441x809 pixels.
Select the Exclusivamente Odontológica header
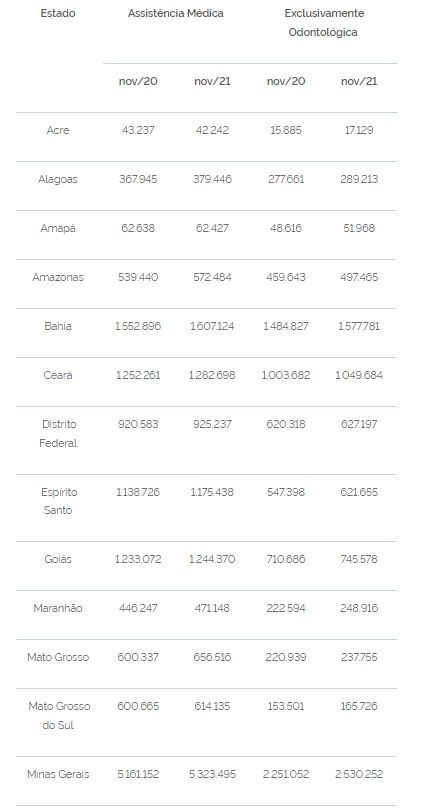point(323,23)
